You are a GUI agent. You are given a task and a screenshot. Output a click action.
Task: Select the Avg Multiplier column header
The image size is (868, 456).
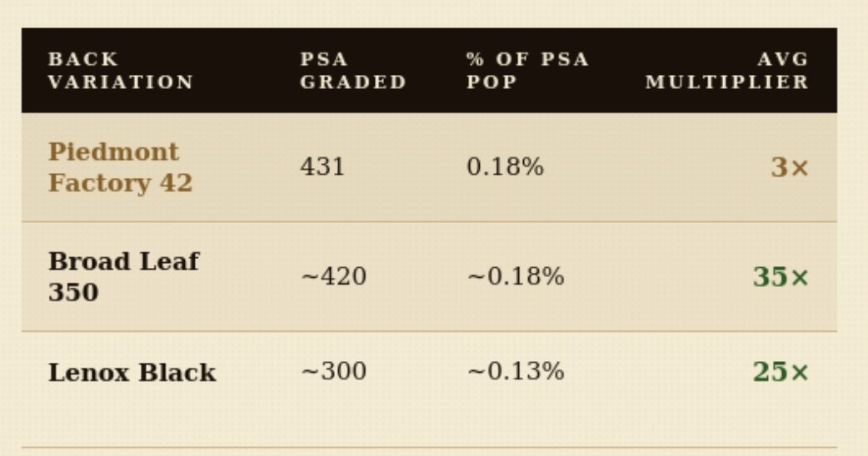[726, 71]
